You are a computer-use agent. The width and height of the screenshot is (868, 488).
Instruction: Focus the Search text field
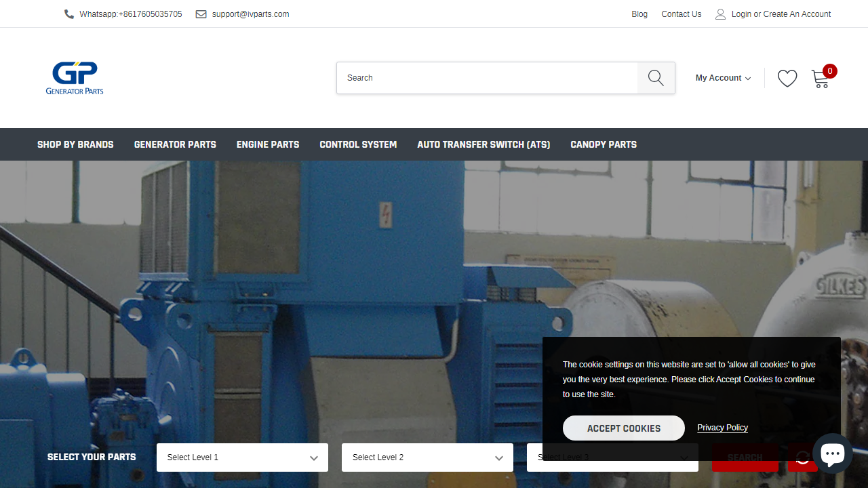point(487,78)
